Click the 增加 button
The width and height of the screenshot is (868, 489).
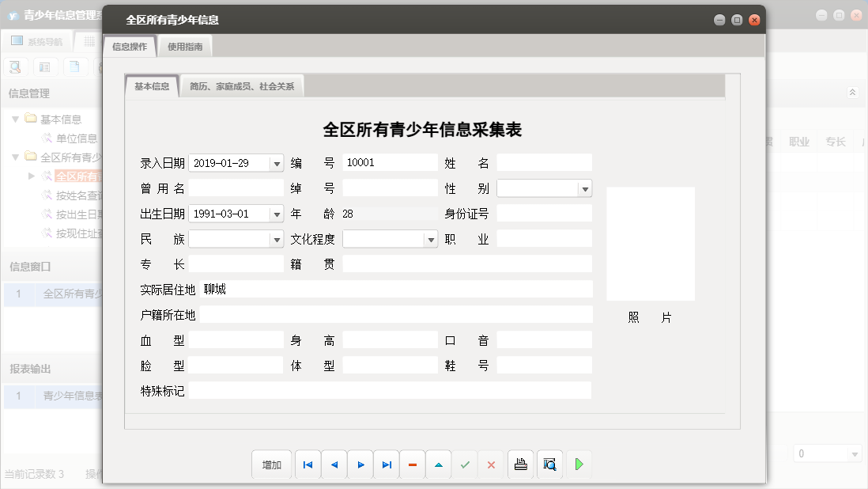tap(271, 464)
